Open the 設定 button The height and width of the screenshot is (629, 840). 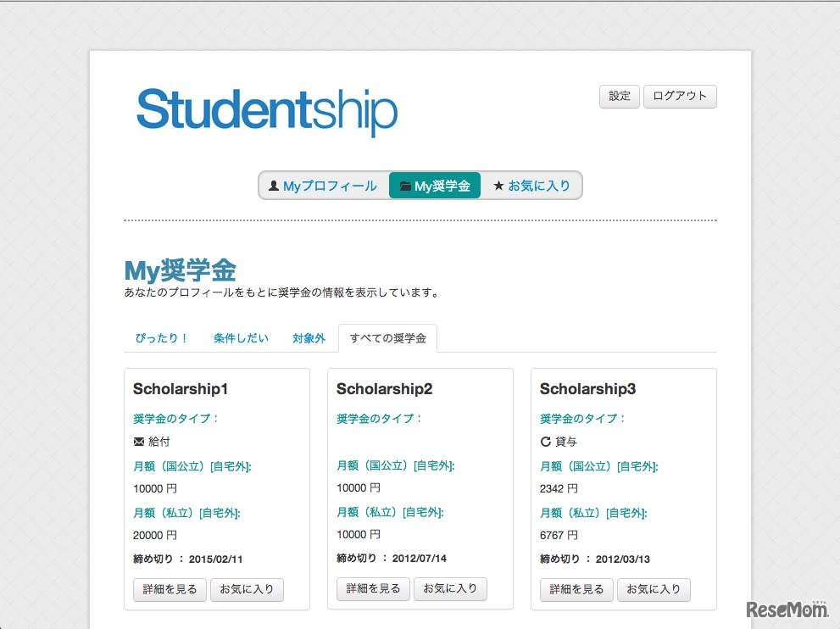(x=619, y=96)
